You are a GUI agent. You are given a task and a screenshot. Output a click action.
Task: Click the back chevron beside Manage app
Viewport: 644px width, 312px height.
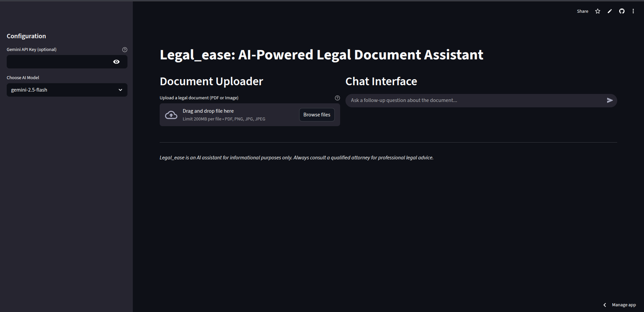point(605,305)
